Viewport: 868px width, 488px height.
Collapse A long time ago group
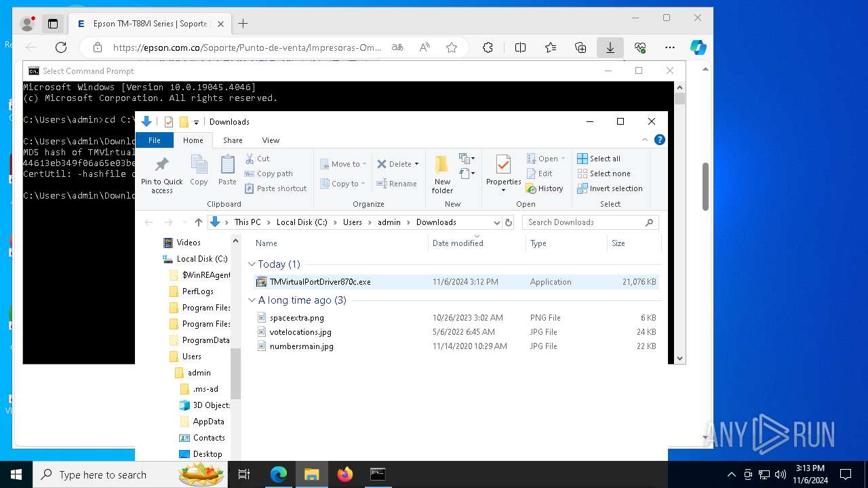[252, 300]
